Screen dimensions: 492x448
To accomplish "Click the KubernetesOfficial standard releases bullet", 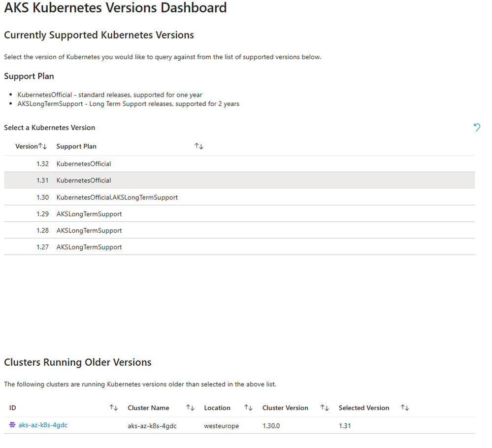I will [110, 95].
